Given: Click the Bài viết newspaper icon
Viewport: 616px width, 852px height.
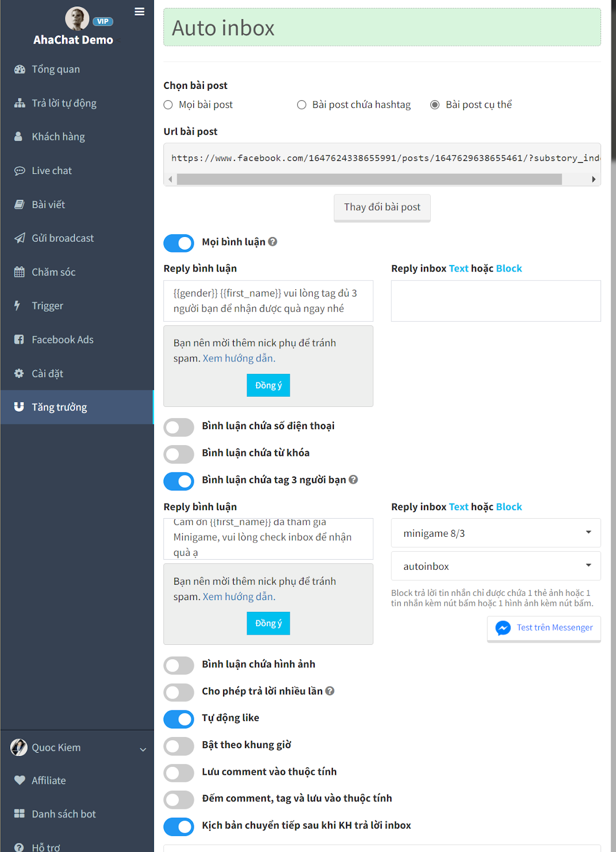Looking at the screenshot, I should click(x=19, y=204).
